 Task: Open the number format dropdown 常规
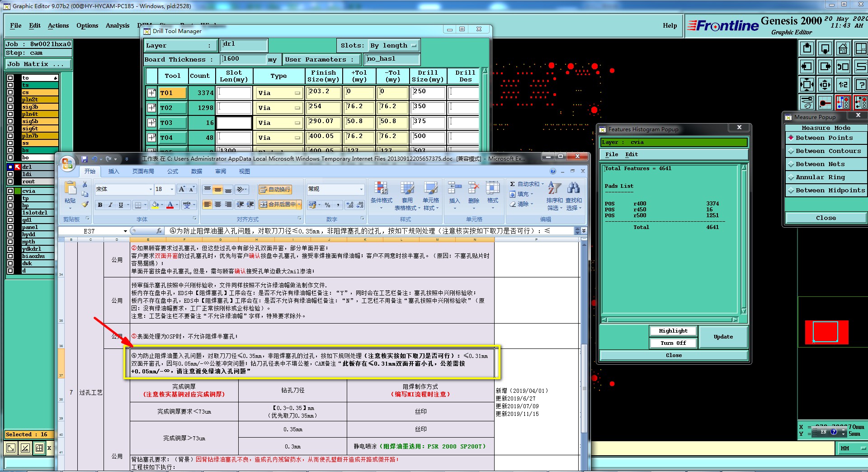[x=361, y=189]
